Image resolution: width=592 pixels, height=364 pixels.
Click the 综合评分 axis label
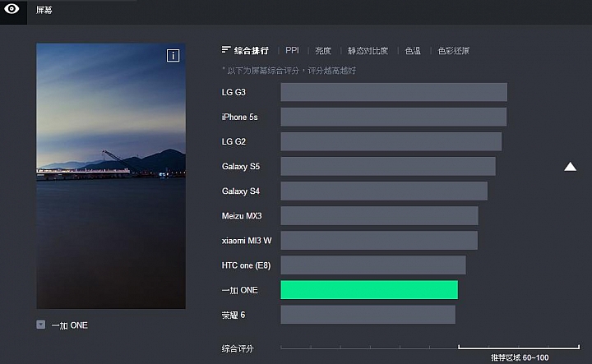click(238, 348)
